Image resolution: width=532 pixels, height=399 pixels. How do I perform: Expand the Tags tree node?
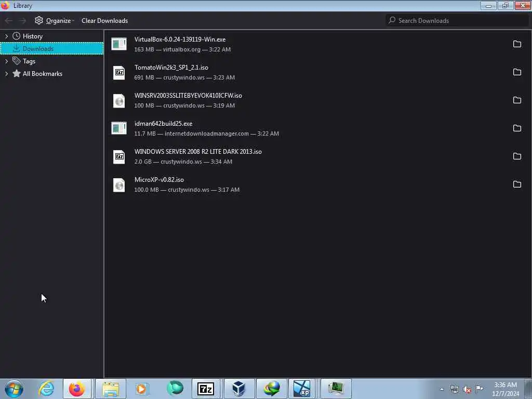tap(6, 61)
